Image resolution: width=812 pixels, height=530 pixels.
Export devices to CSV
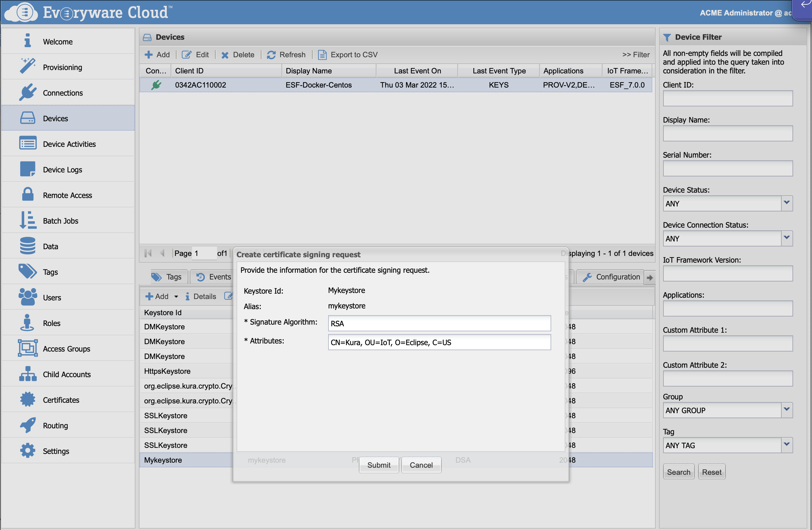coord(348,55)
